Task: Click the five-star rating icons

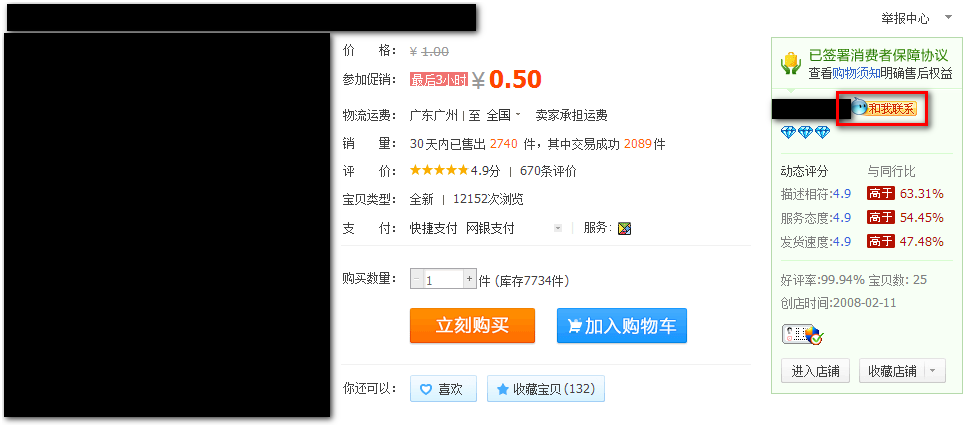Action: tap(439, 170)
